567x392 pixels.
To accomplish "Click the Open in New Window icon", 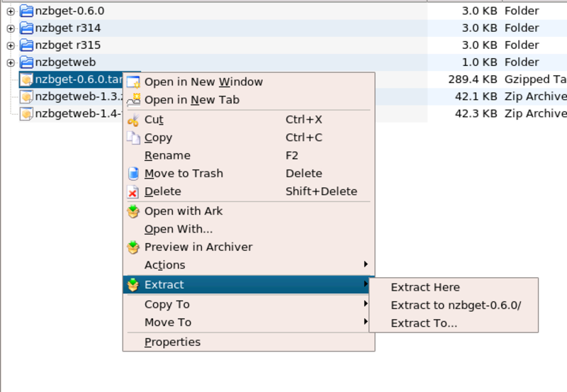I will pyautogui.click(x=133, y=82).
